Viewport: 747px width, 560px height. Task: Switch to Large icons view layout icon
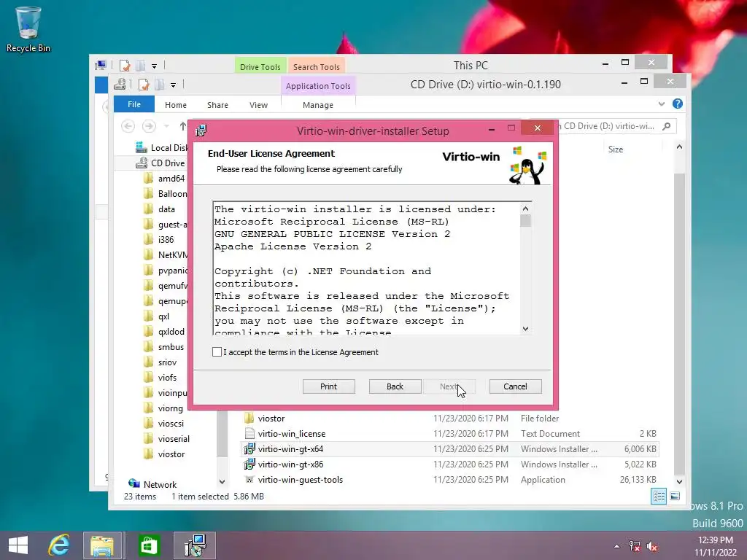point(675,496)
